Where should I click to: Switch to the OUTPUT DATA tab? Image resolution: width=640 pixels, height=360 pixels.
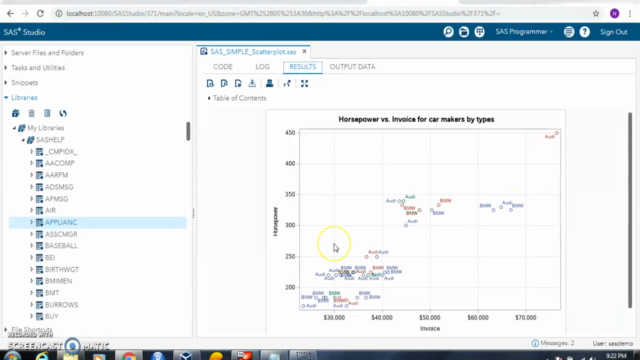[x=352, y=67]
